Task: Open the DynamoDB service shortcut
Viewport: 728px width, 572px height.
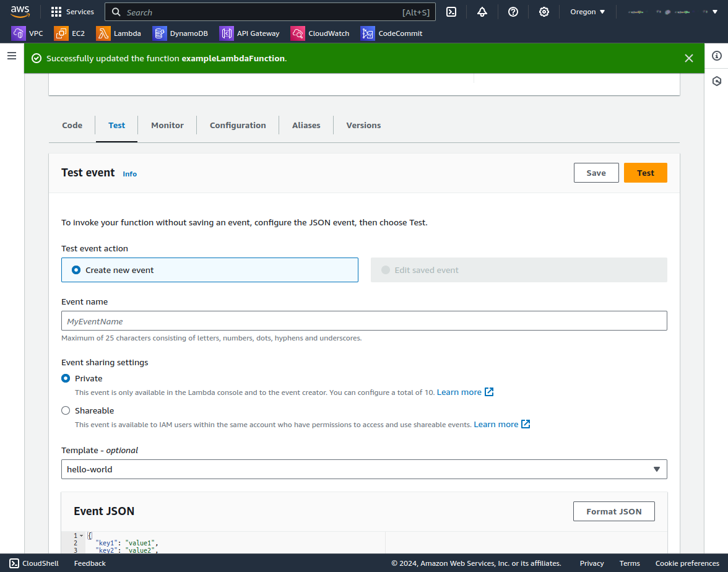Action: tap(180, 33)
